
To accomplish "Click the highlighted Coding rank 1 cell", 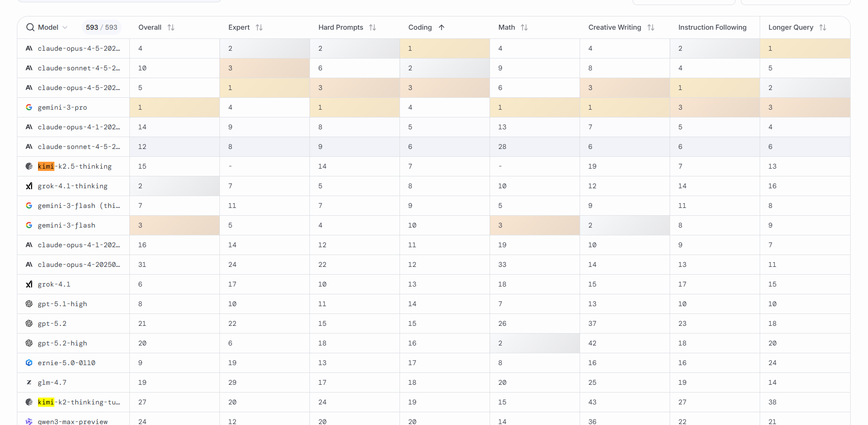I will coord(444,48).
